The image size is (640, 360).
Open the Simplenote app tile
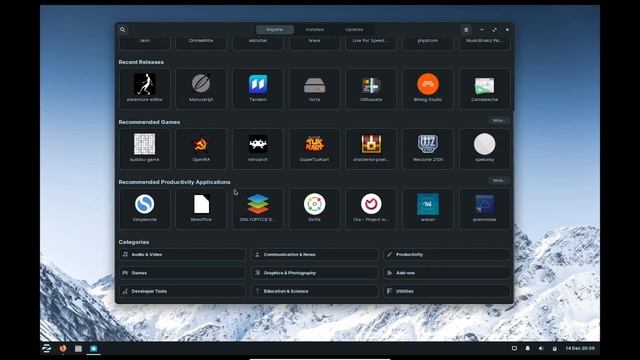(144, 209)
